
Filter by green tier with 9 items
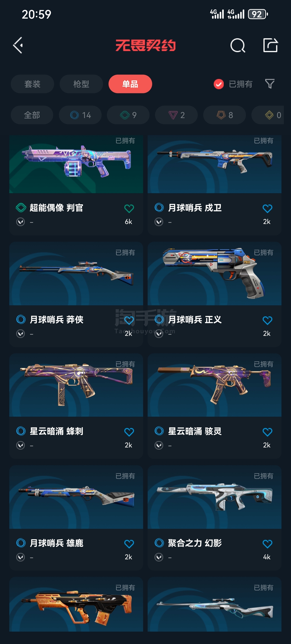[128, 115]
